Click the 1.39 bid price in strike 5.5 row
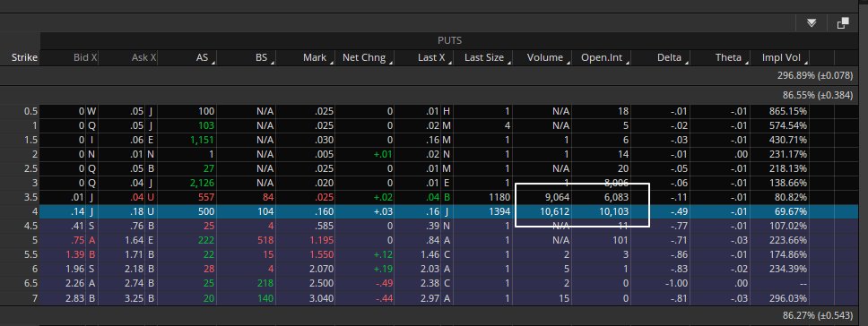This screenshot has width=868, height=326. click(74, 254)
